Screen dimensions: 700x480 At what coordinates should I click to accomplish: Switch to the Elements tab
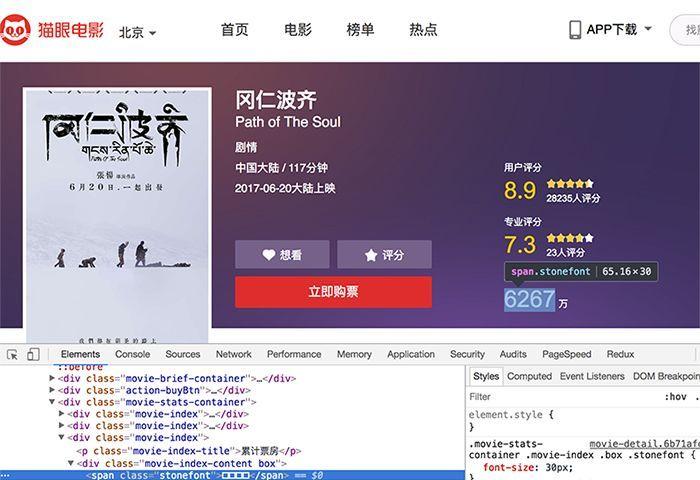(x=80, y=354)
